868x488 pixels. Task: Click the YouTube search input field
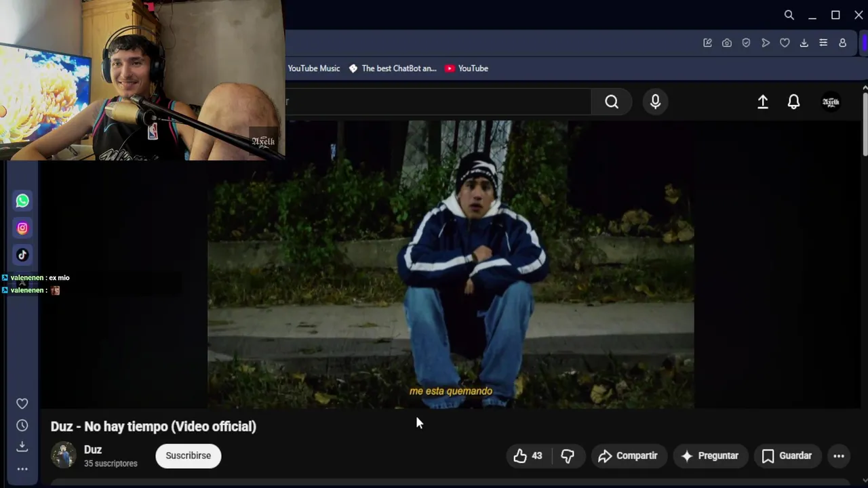pos(437,102)
